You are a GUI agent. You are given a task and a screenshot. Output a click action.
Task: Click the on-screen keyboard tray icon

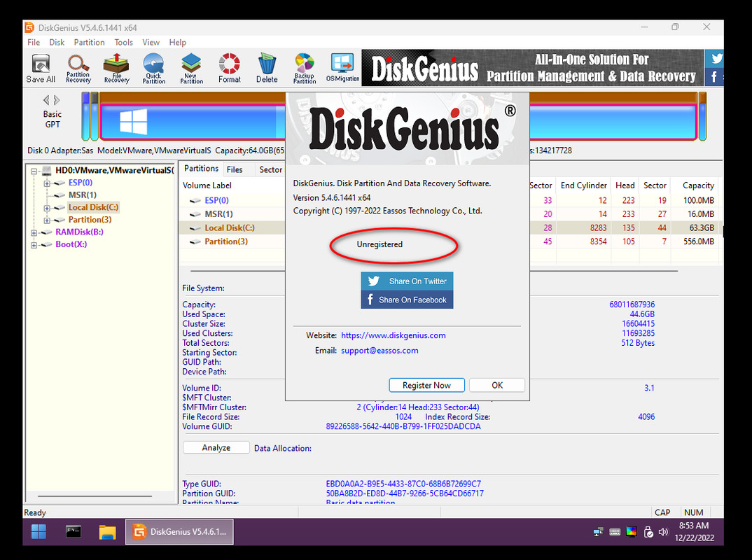pos(615,532)
